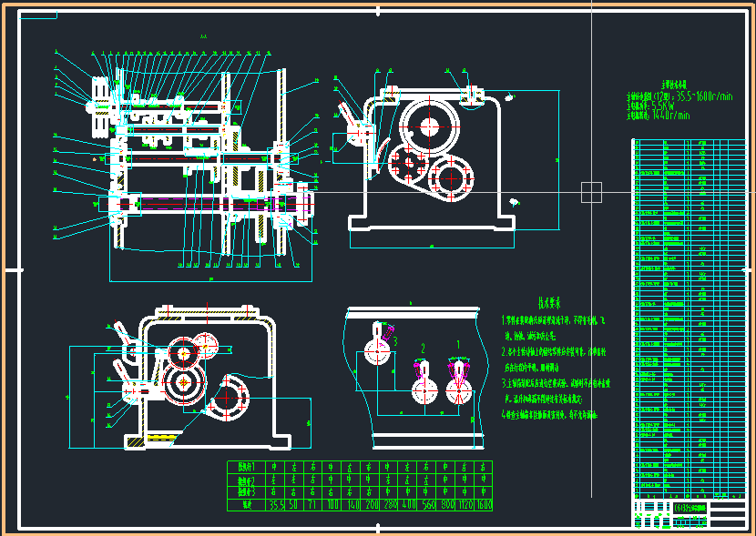Viewport: 756px width, 536px height.
Task: Click the 560 speed value cell
Action: point(425,505)
